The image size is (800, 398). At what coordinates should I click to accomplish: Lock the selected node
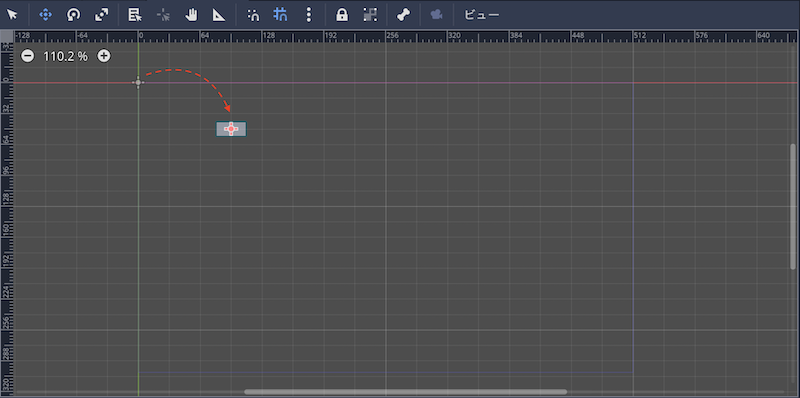coord(342,15)
